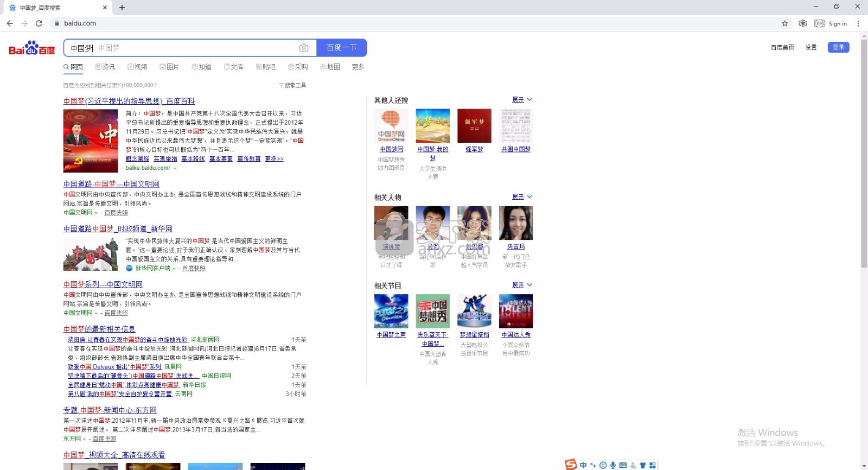Click the 新华网 result thumbnail image
Image resolution: width=868 pixels, height=470 pixels.
click(x=91, y=254)
